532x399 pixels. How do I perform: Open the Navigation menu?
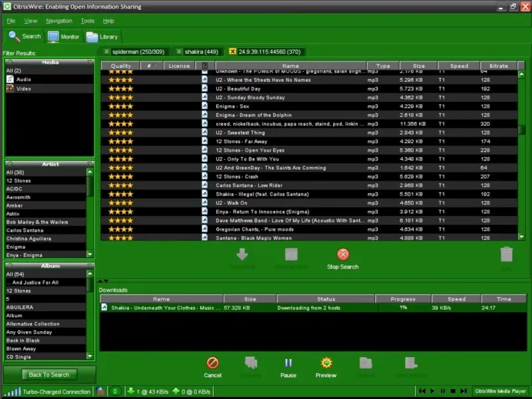59,21
